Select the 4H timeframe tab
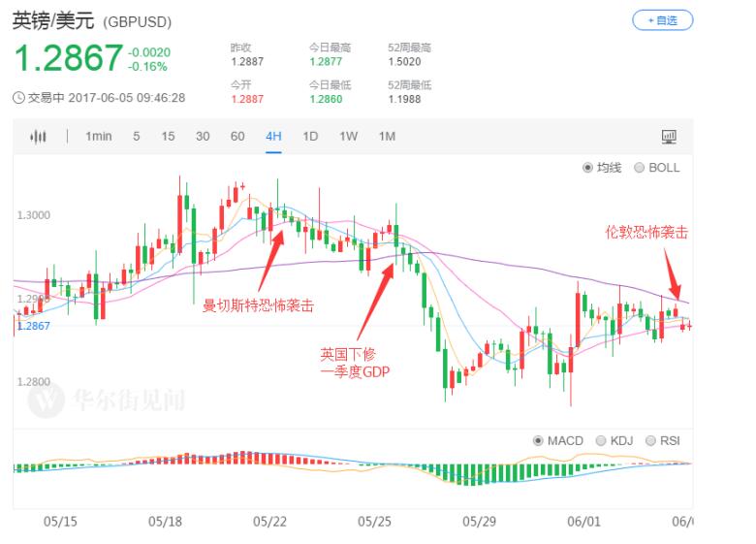The image size is (756, 544). (273, 137)
